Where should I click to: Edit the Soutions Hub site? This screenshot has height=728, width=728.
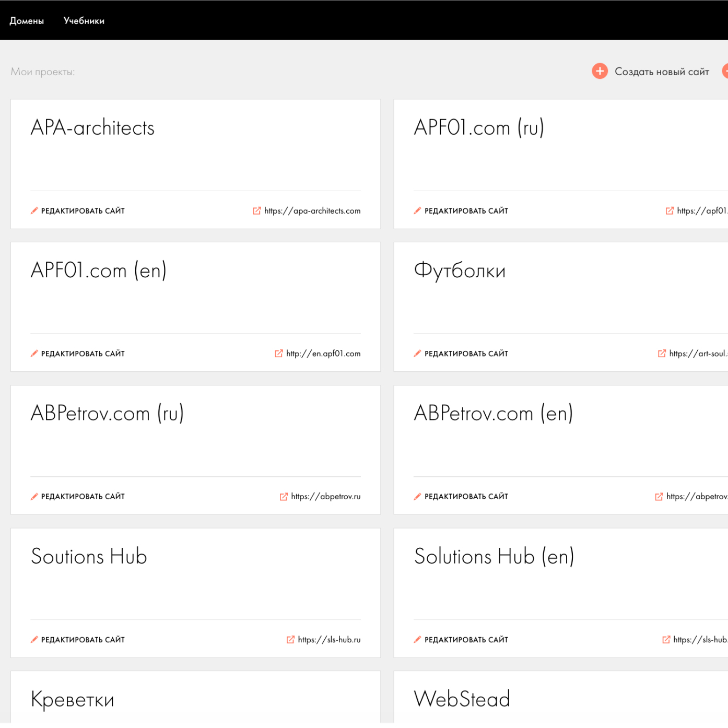coord(83,640)
